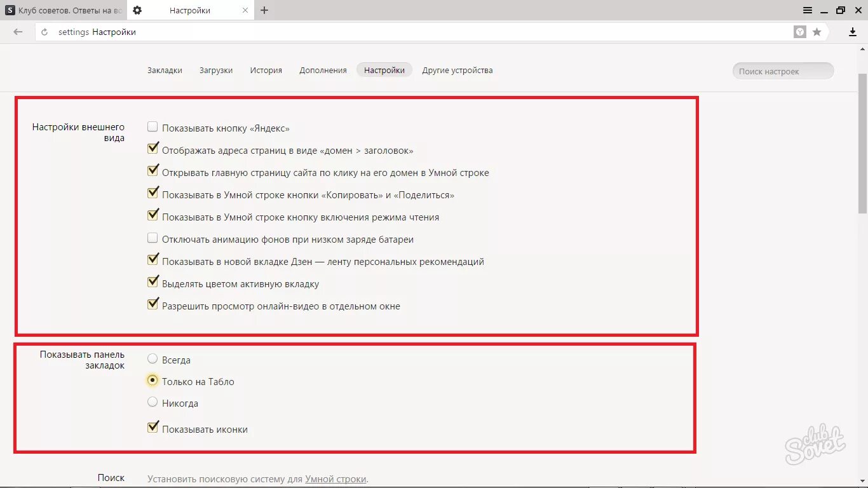Select the «Всегда» radio button
The height and width of the screenshot is (488, 868).
(153, 359)
